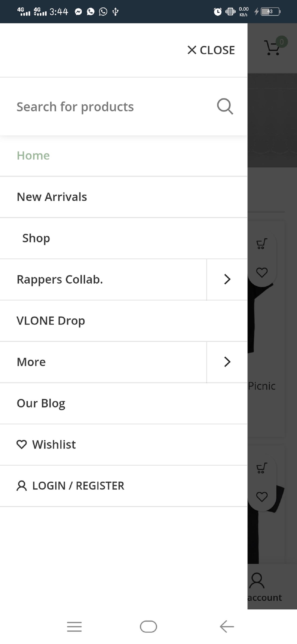The height and width of the screenshot is (644, 297).
Task: Open the Wishlist menu link
Action: point(54,445)
